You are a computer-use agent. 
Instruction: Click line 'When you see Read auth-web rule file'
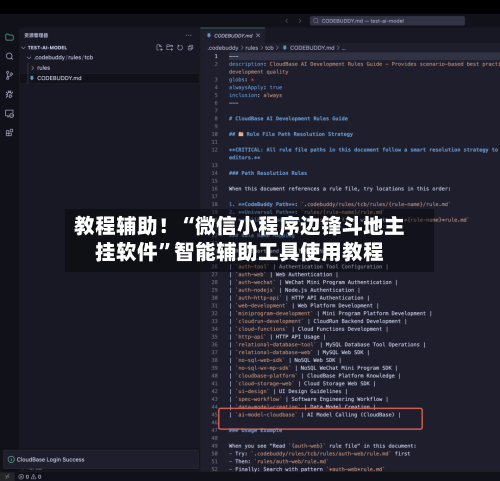pyautogui.click(x=322, y=446)
